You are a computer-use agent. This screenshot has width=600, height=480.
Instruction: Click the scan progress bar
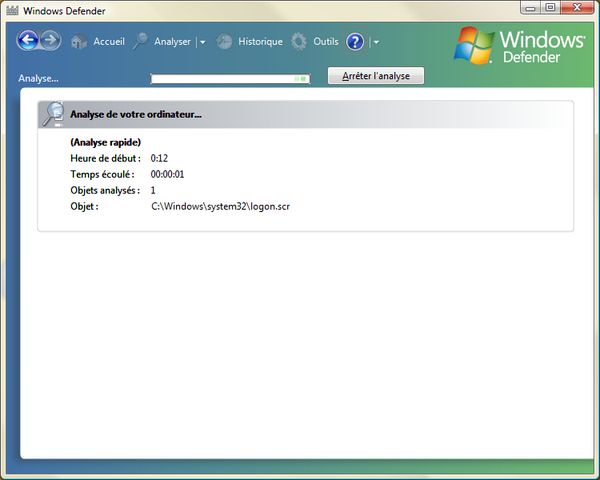click(230, 77)
